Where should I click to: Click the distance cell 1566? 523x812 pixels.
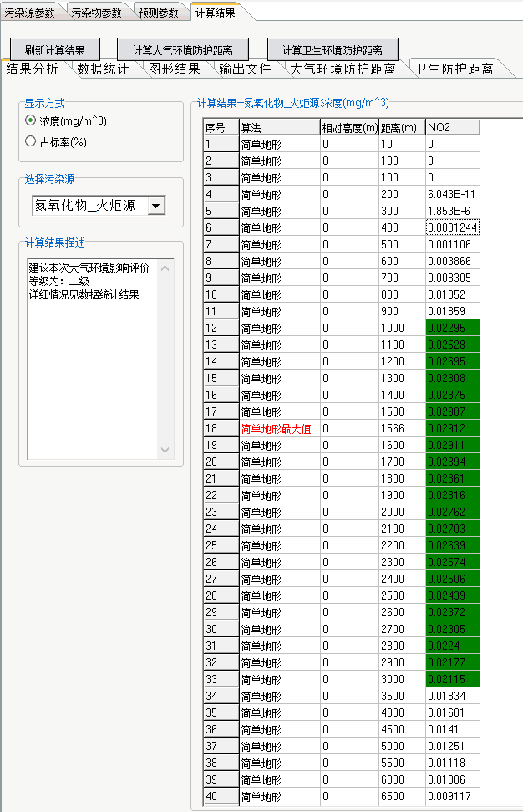click(403, 428)
